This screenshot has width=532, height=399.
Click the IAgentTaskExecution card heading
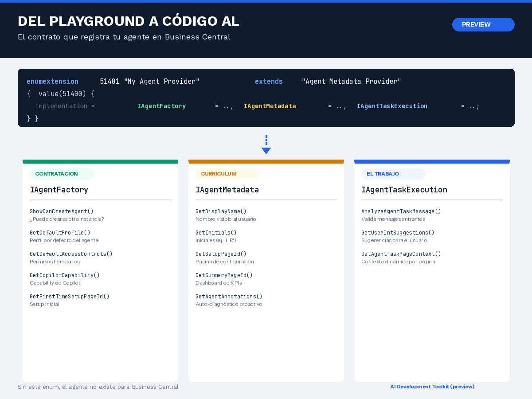coord(404,190)
